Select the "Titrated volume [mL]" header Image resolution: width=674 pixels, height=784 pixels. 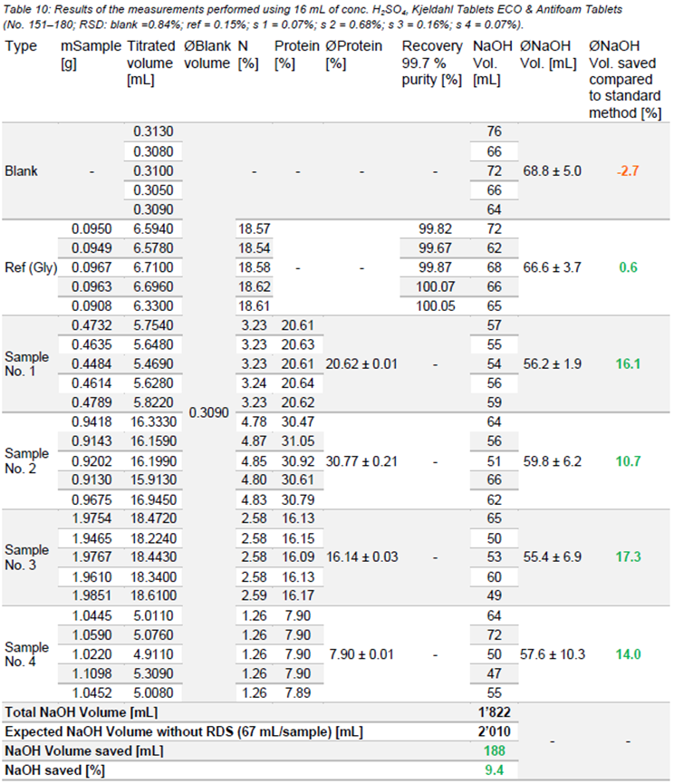150,63
